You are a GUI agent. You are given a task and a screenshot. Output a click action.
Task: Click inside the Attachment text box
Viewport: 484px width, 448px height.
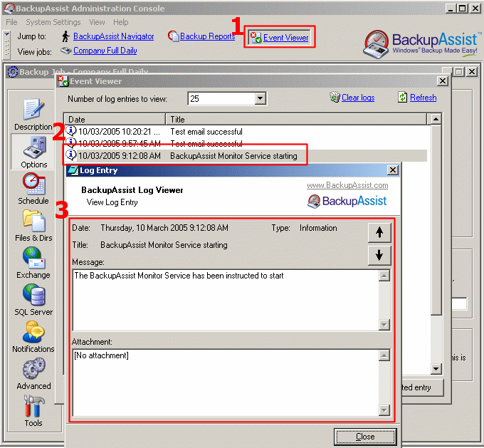coord(226,383)
